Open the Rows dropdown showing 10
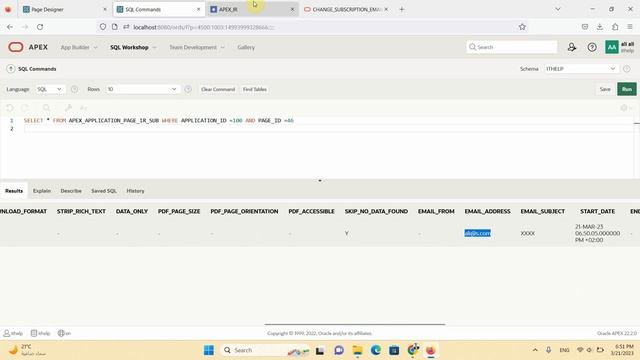This screenshot has width=640, height=360. (x=142, y=89)
